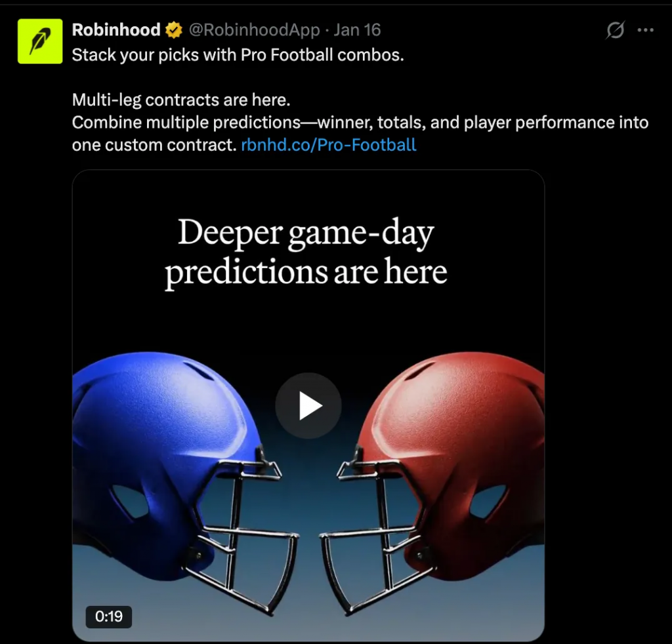This screenshot has height=644, width=672.
Task: Click the "one custom contract." text
Action: point(154,144)
